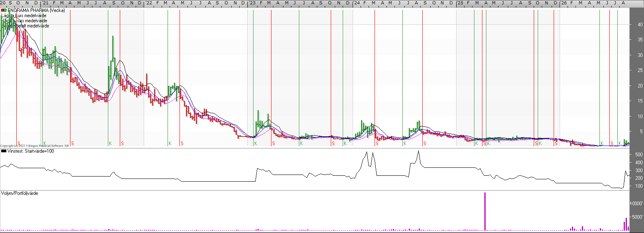Image resolution: width=644 pixels, height=233 pixels.
Task: Select the Senast betalt medelvärde legend entry
Action: [25, 26]
